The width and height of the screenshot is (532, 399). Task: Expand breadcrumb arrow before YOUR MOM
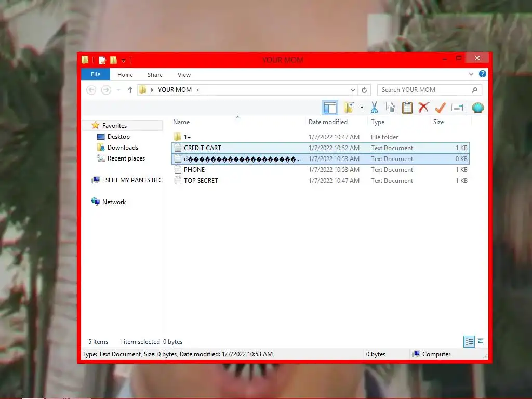pyautogui.click(x=152, y=90)
